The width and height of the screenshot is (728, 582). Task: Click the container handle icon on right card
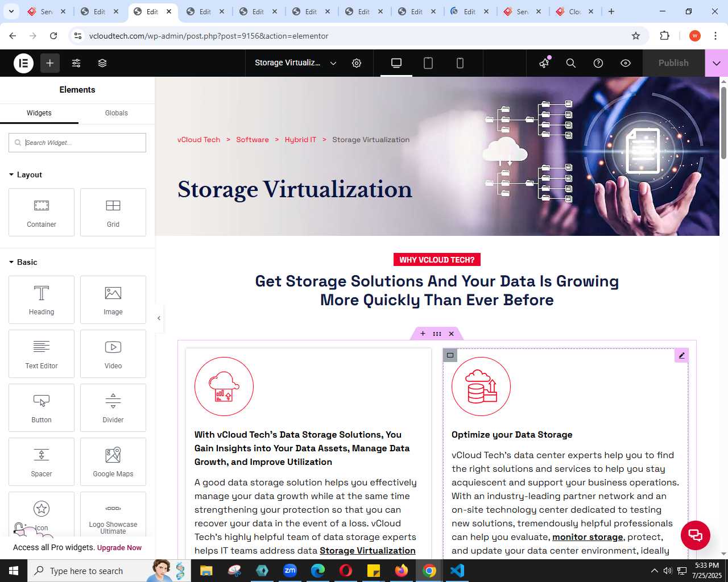450,355
